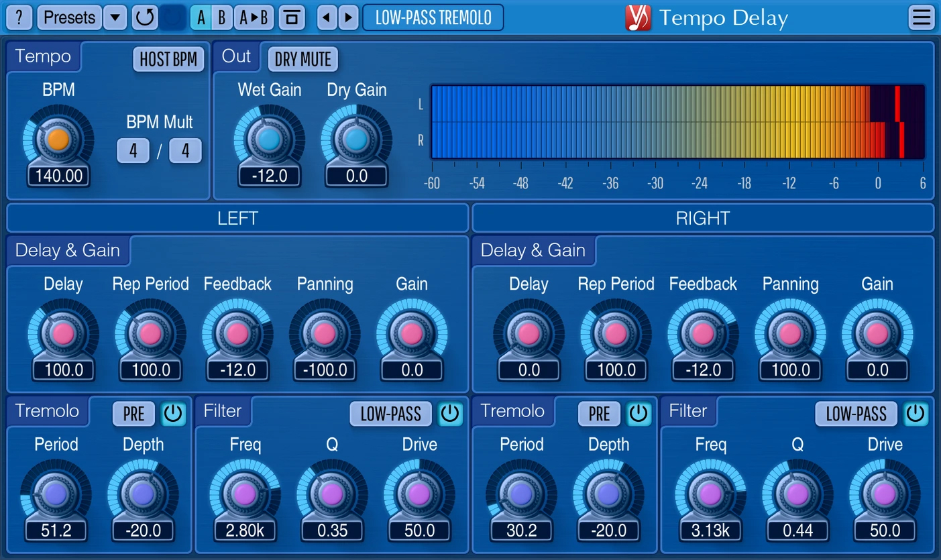
Task: Click the BPM value field 140.00
Action: pyautogui.click(x=58, y=176)
